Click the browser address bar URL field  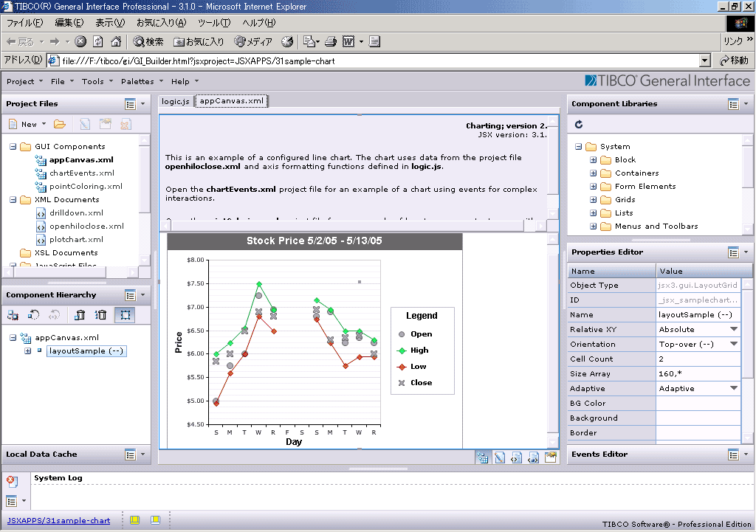tap(379, 61)
